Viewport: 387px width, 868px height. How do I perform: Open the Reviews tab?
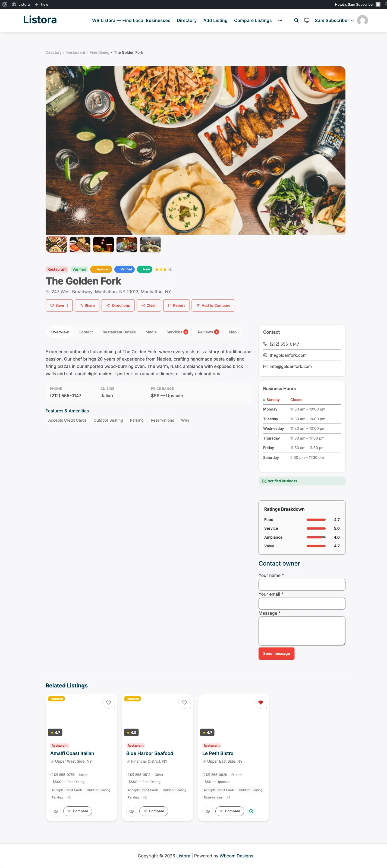coord(208,332)
